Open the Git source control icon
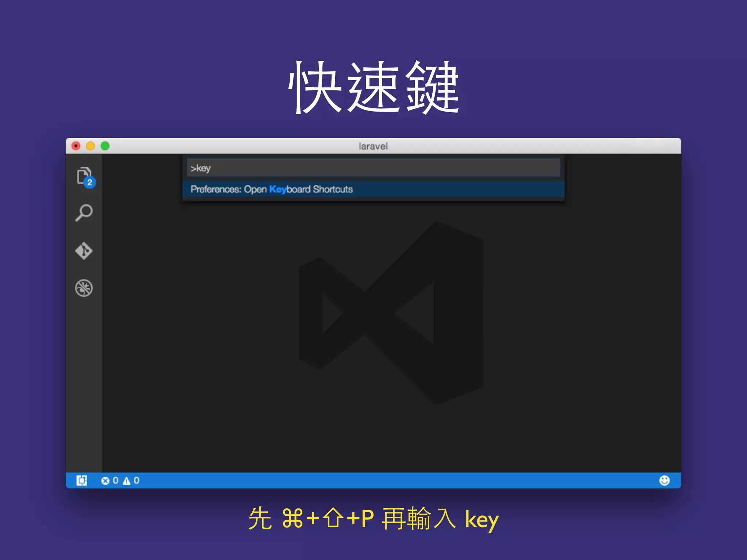Image resolution: width=747 pixels, height=560 pixels. pyautogui.click(x=84, y=251)
